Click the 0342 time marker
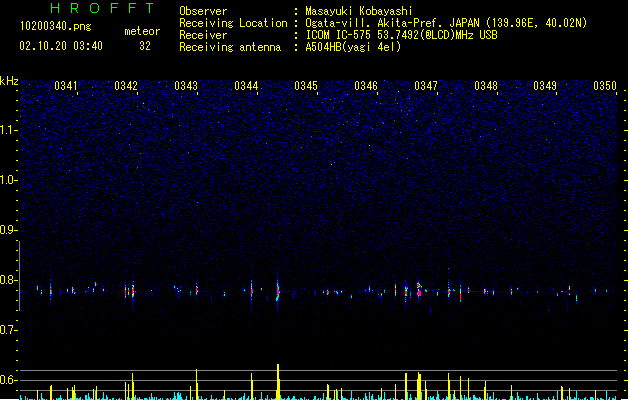The height and width of the screenshot is (400, 629). tap(126, 85)
